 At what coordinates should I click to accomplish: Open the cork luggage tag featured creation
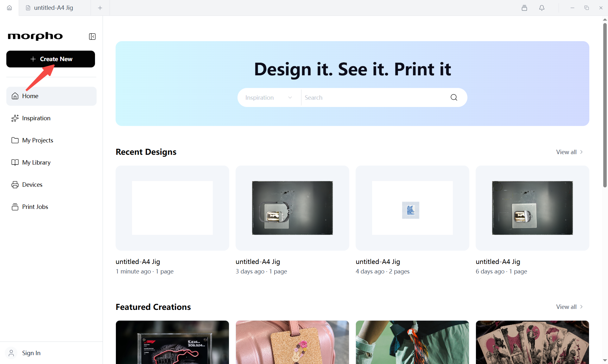(292, 342)
